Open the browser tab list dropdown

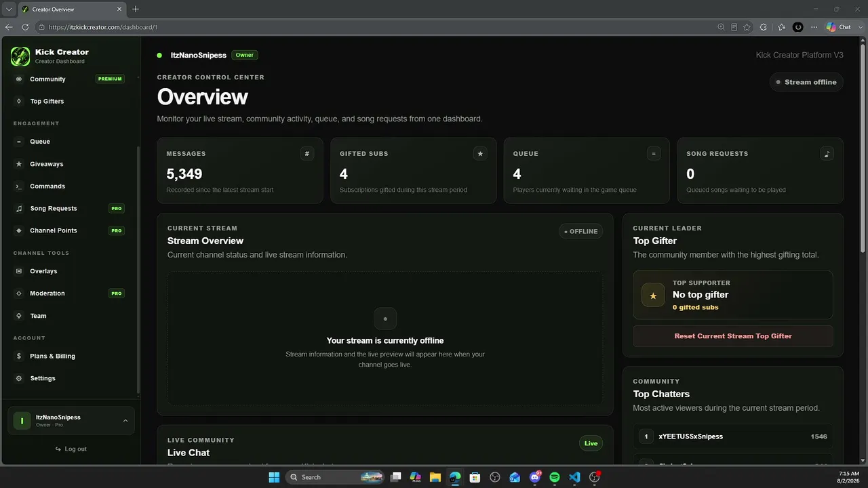pos(9,9)
